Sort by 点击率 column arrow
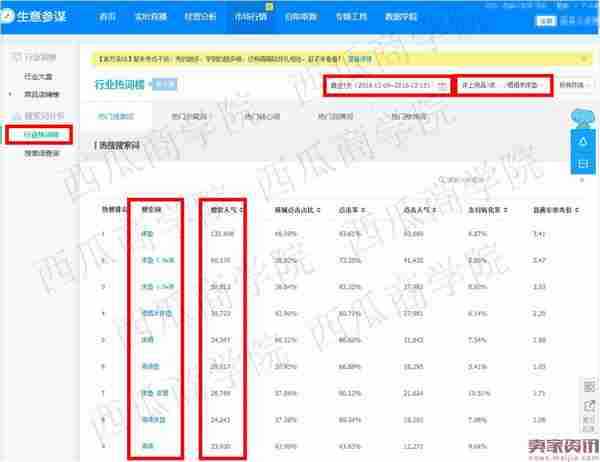Image resolution: width=600 pixels, height=462 pixels. click(363, 210)
